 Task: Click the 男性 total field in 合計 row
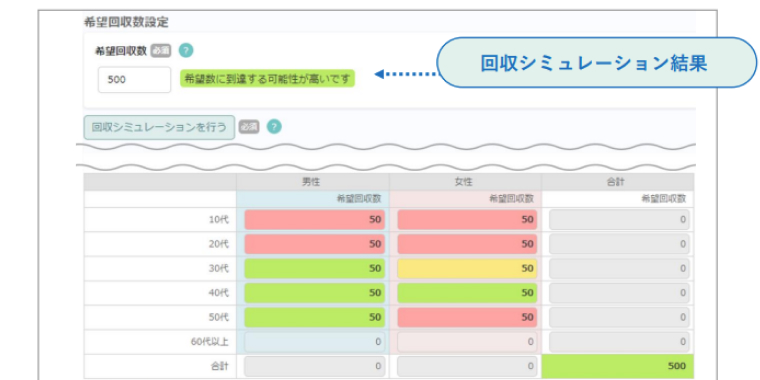pos(315,366)
